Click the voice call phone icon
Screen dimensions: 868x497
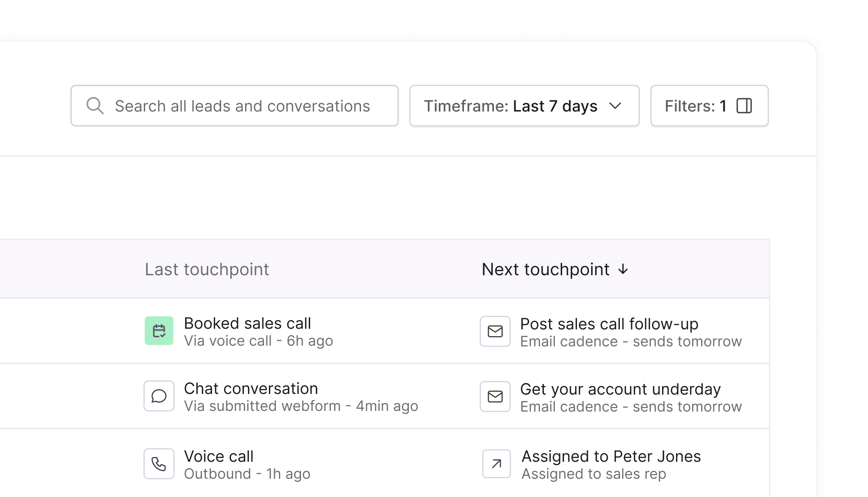159,464
